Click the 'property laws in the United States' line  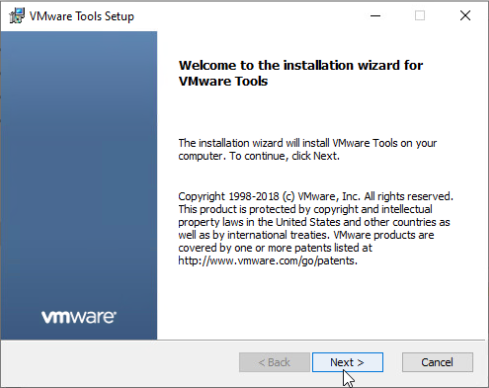[x=314, y=222]
